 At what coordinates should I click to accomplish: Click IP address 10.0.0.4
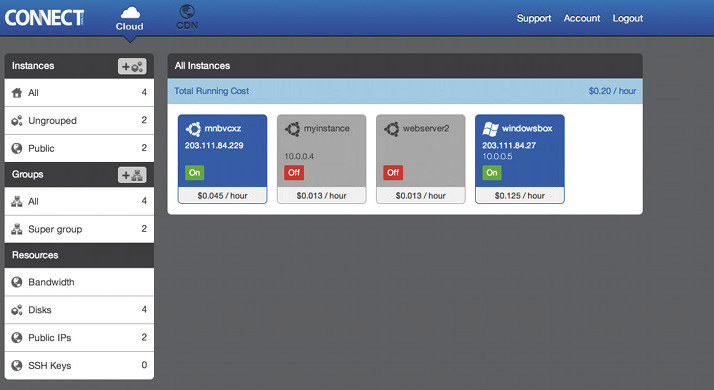(x=299, y=156)
